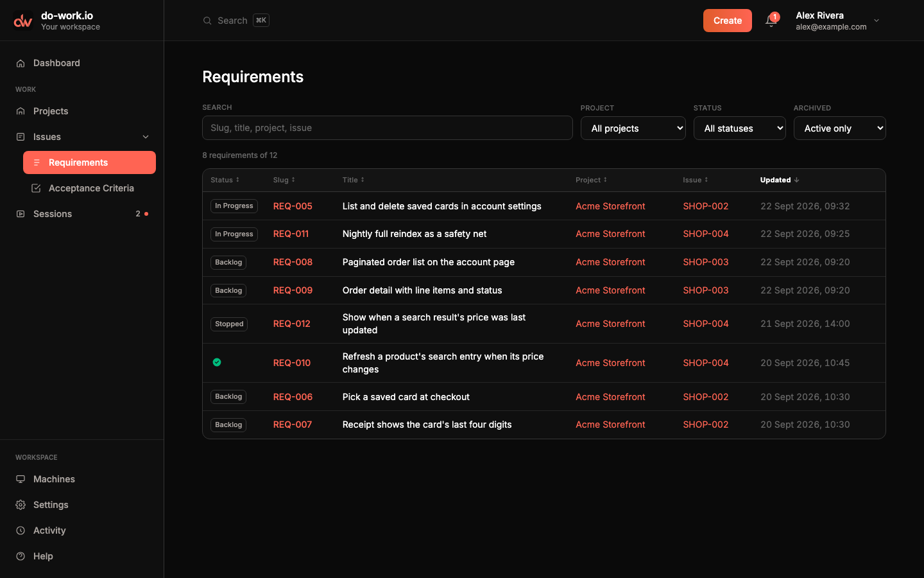924x578 pixels.
Task: Open the All projects dropdown
Action: [633, 128]
